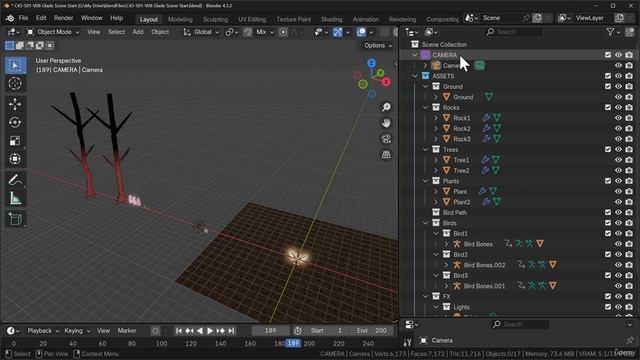Toggle proportional editing icon
The height and width of the screenshot is (360, 640).
click(x=283, y=32)
